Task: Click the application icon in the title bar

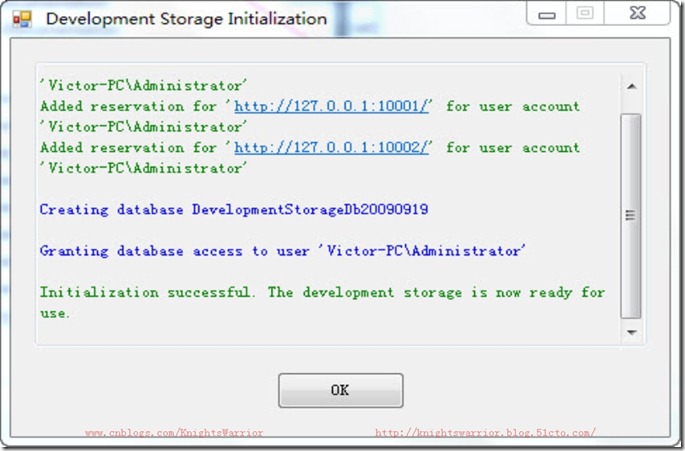Action: pos(22,19)
